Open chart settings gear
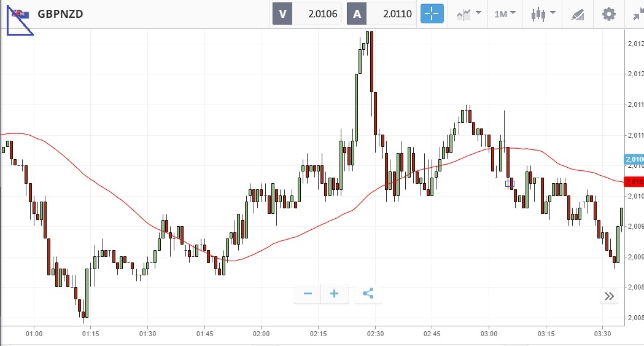This screenshot has height=346, width=644. [608, 14]
